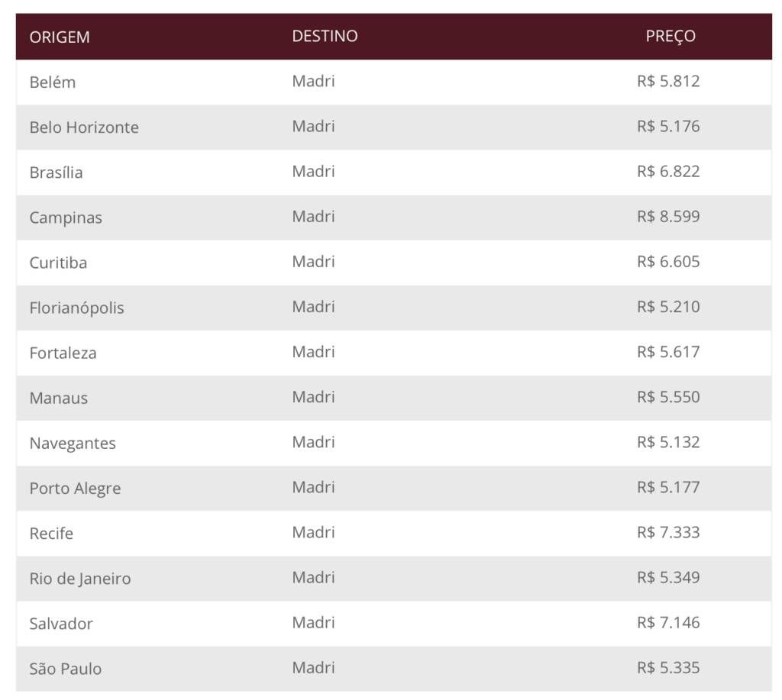Image resolution: width=782 pixels, height=700 pixels.
Task: Click Madri in the Navegantes row
Action: tap(313, 442)
